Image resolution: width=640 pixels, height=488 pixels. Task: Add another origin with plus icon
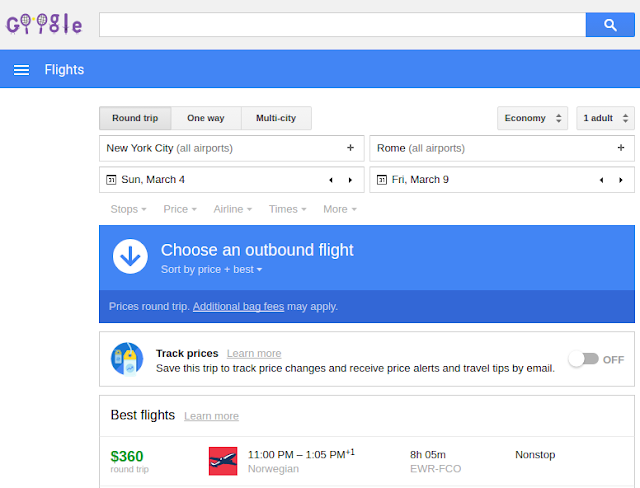[350, 148]
